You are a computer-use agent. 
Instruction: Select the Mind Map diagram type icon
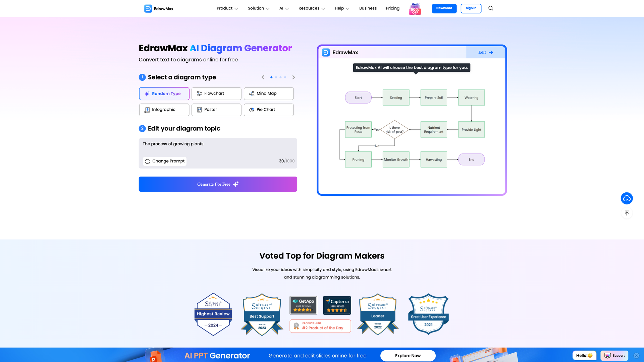tap(251, 94)
